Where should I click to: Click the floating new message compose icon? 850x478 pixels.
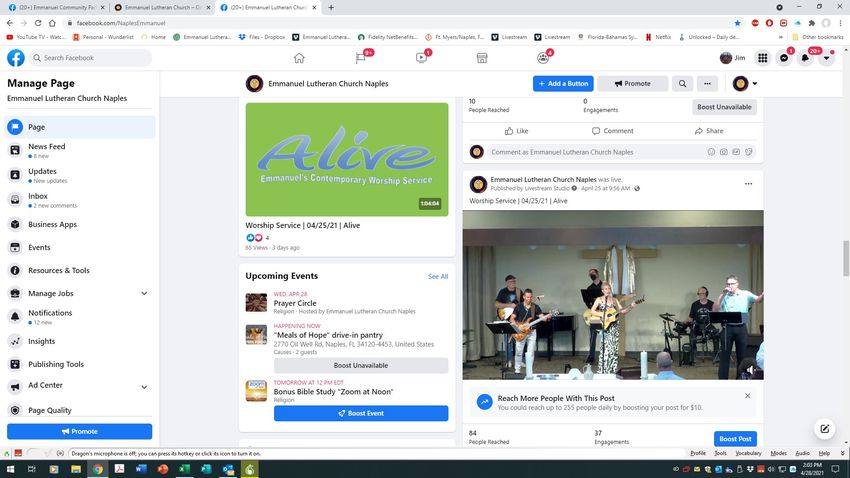click(825, 429)
